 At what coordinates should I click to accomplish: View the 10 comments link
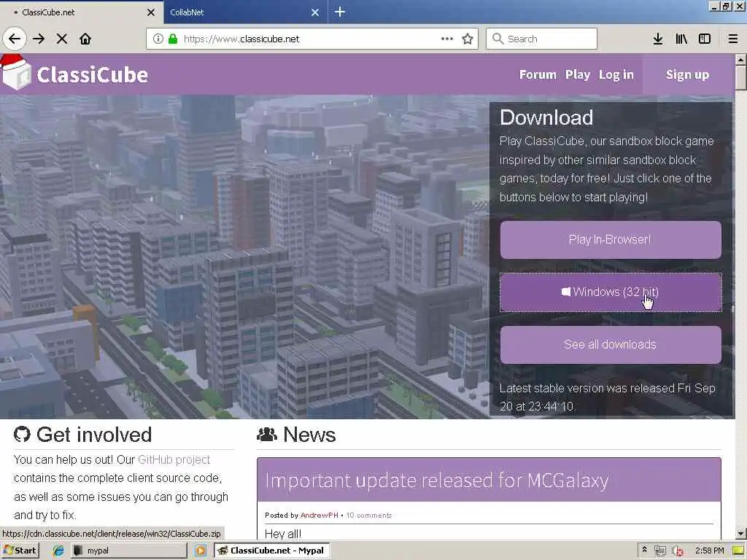368,516
